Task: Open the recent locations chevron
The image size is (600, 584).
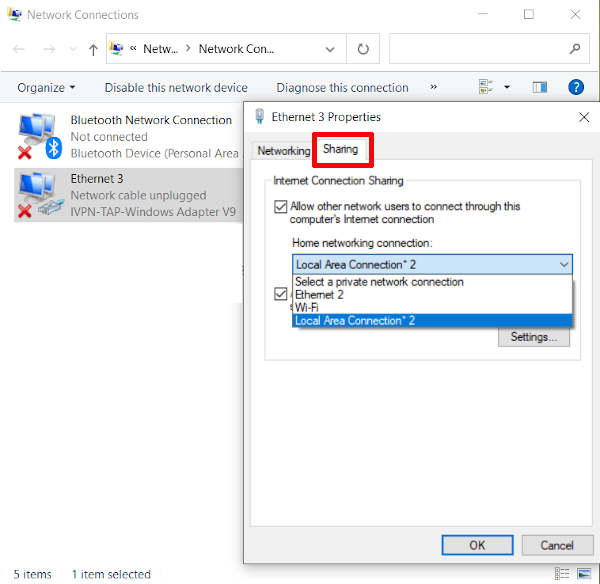Action: click(73, 49)
